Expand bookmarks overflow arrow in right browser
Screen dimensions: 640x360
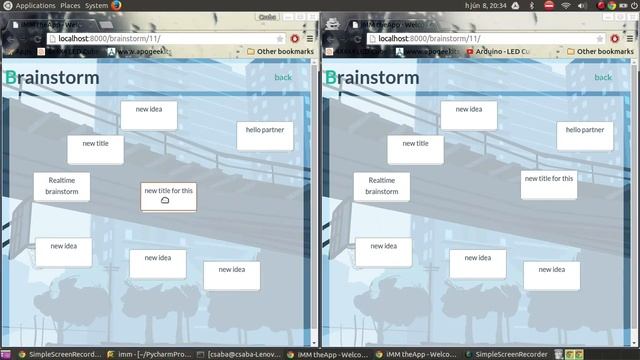click(558, 52)
